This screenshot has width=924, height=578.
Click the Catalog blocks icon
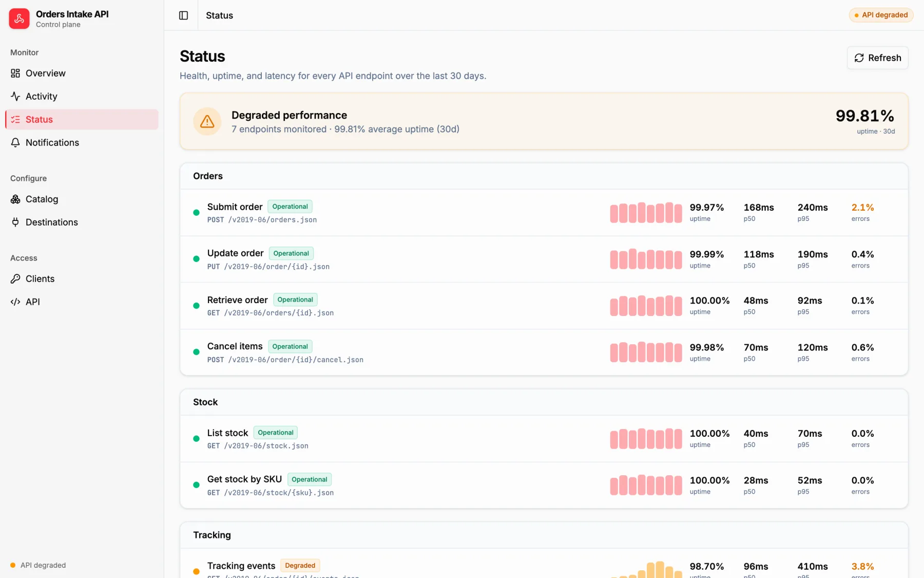(15, 199)
